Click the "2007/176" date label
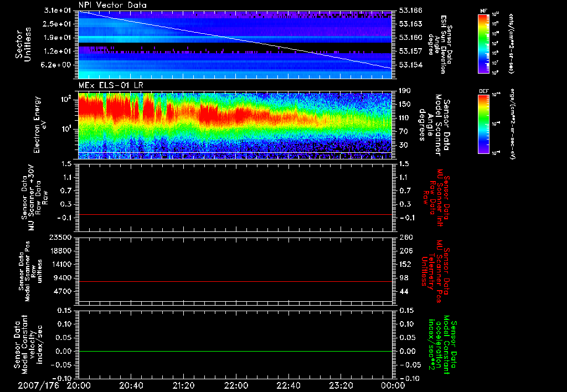This screenshot has height=392, width=567. click(x=39, y=385)
